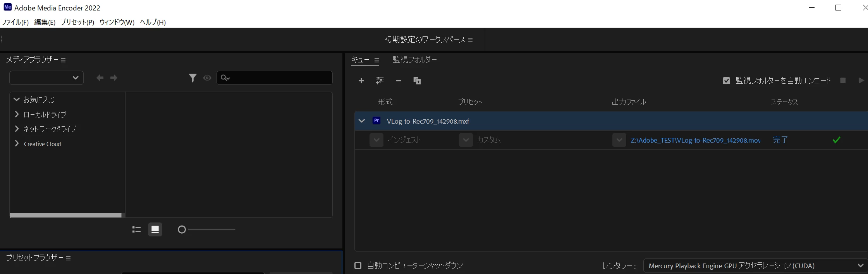868x274 pixels.
Task: Click the Start Queue play icon
Action: point(861,80)
